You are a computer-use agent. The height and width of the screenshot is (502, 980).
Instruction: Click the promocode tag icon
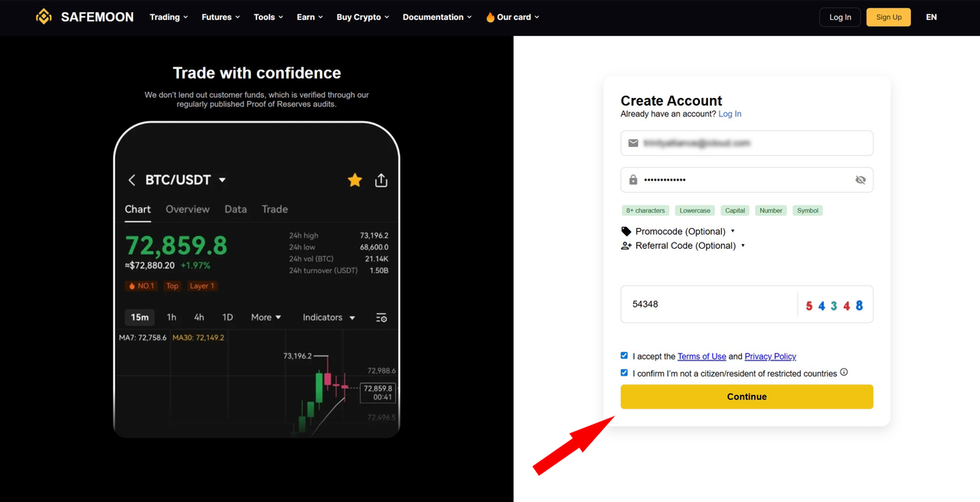click(626, 231)
